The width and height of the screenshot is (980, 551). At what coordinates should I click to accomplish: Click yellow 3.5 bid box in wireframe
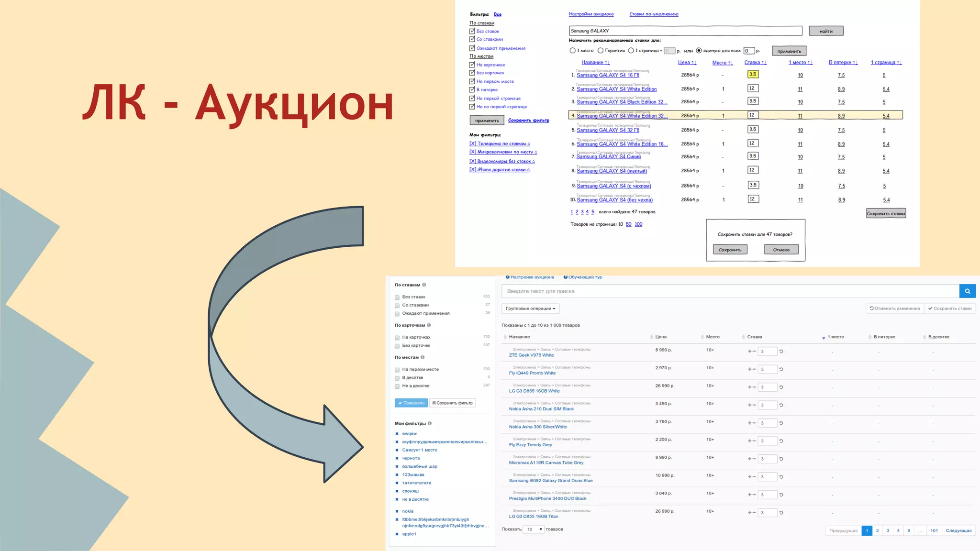(x=753, y=74)
